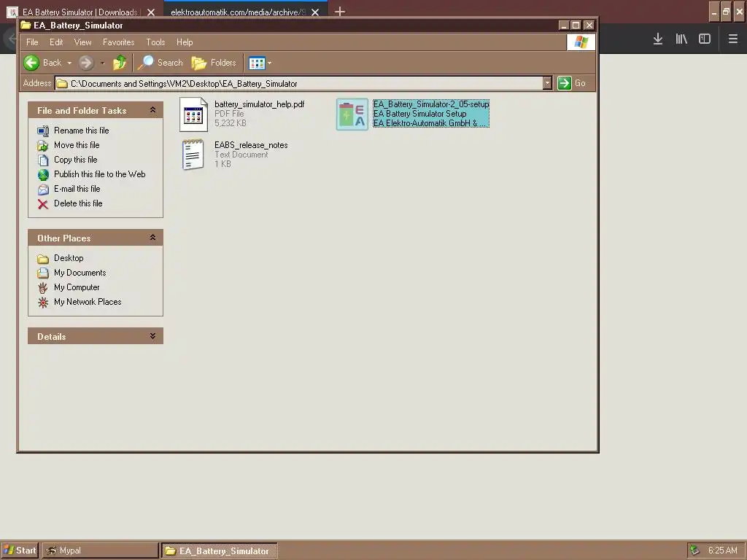747x560 pixels.
Task: Click the system tray network icon
Action: (x=694, y=551)
